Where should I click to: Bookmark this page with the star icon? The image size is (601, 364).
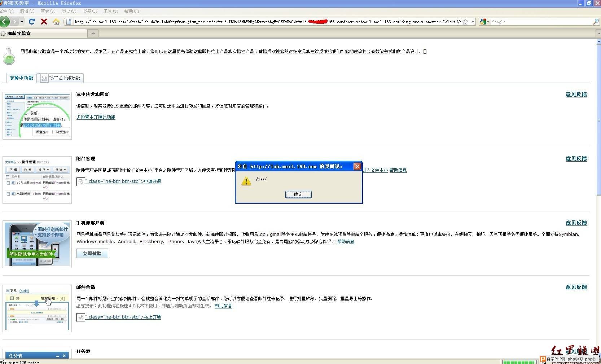tap(465, 22)
